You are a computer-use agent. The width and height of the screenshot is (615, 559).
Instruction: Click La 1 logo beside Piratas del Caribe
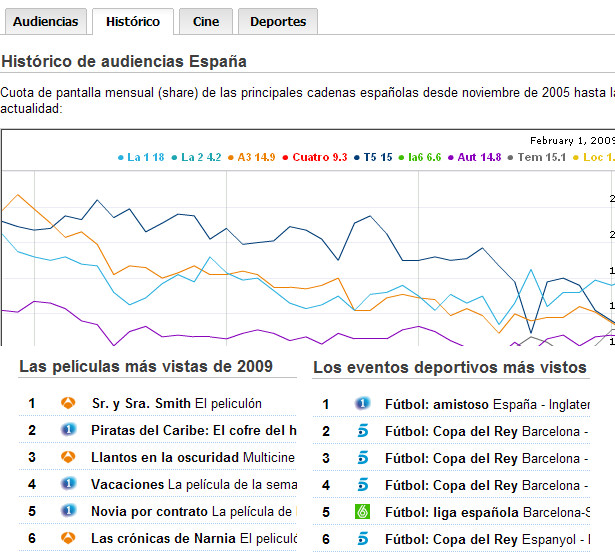(69, 431)
